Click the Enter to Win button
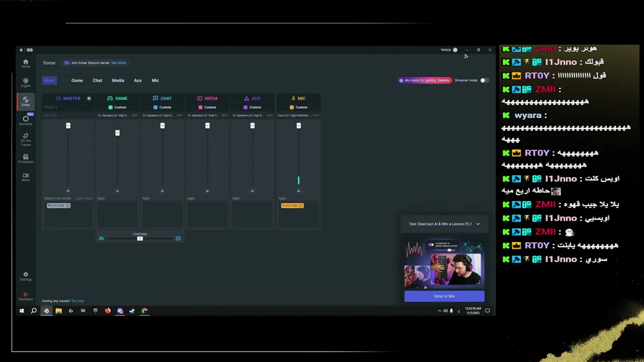 click(x=444, y=296)
